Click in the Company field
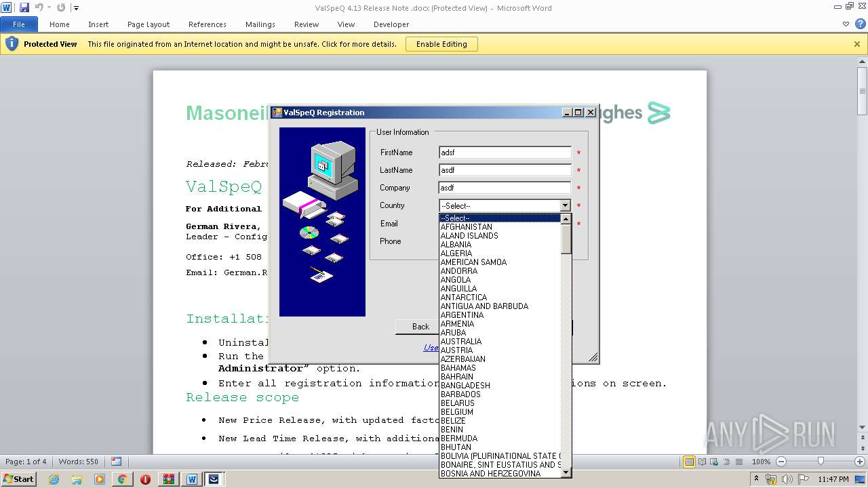Screen dimensions: 868x488 click(505, 188)
